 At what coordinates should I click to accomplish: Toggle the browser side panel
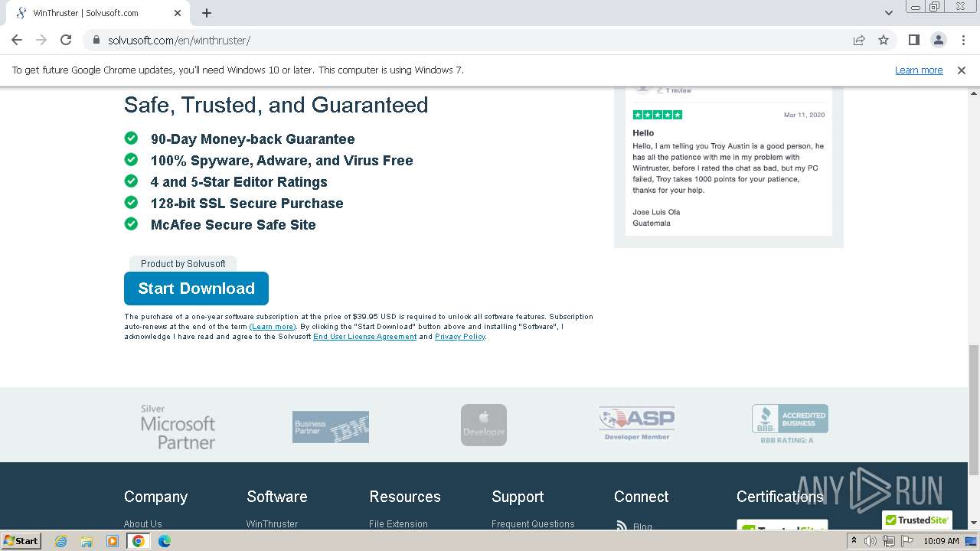point(913,40)
